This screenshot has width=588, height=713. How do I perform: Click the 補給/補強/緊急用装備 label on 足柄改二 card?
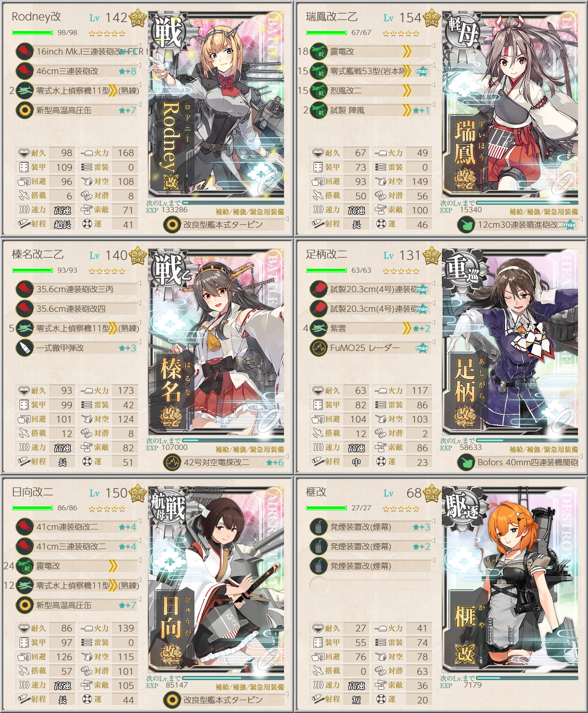pos(544,450)
